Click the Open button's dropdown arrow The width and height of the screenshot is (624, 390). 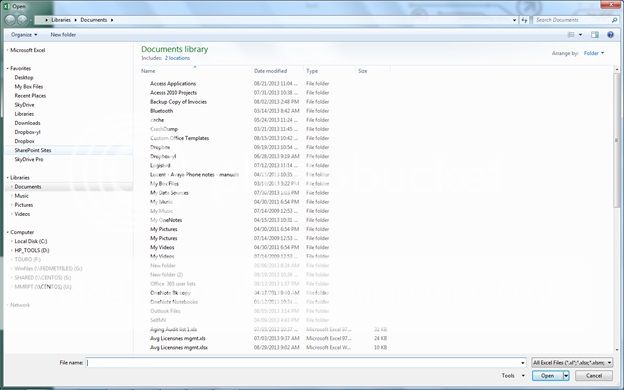tap(566, 375)
